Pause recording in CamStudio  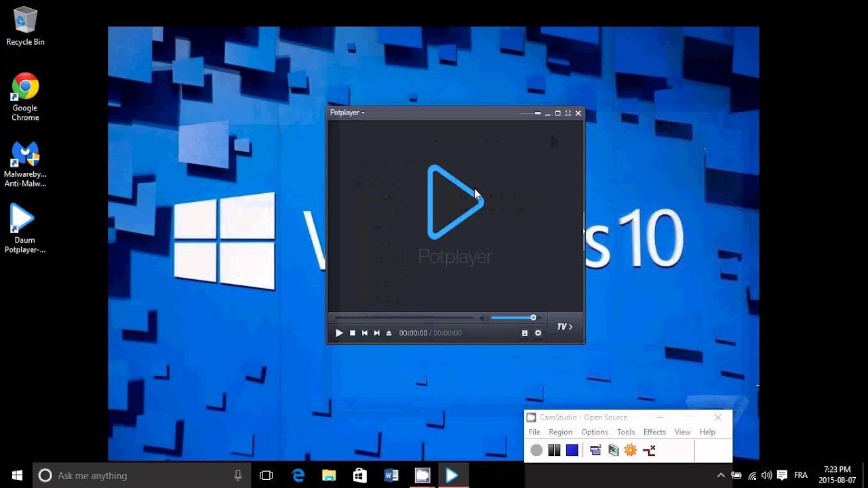coord(554,450)
